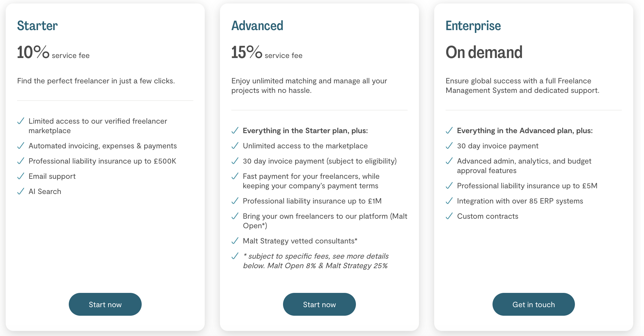Click the Starter plan heading

tap(37, 26)
